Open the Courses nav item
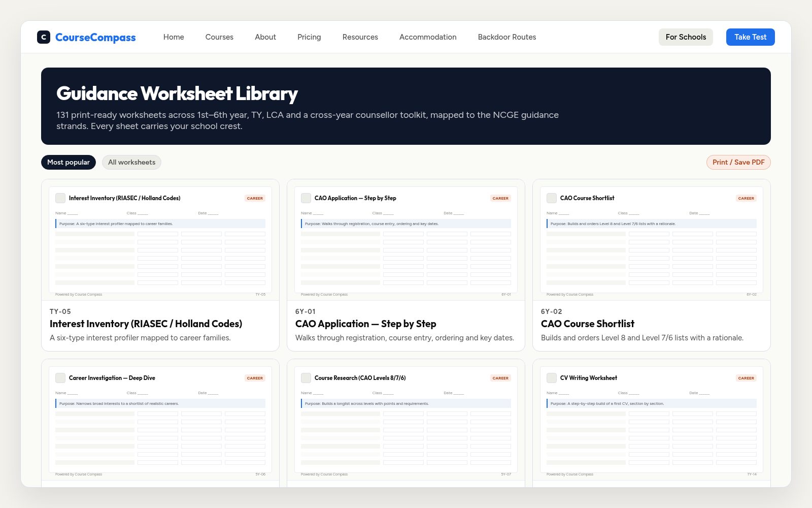The image size is (812, 508). (x=219, y=37)
